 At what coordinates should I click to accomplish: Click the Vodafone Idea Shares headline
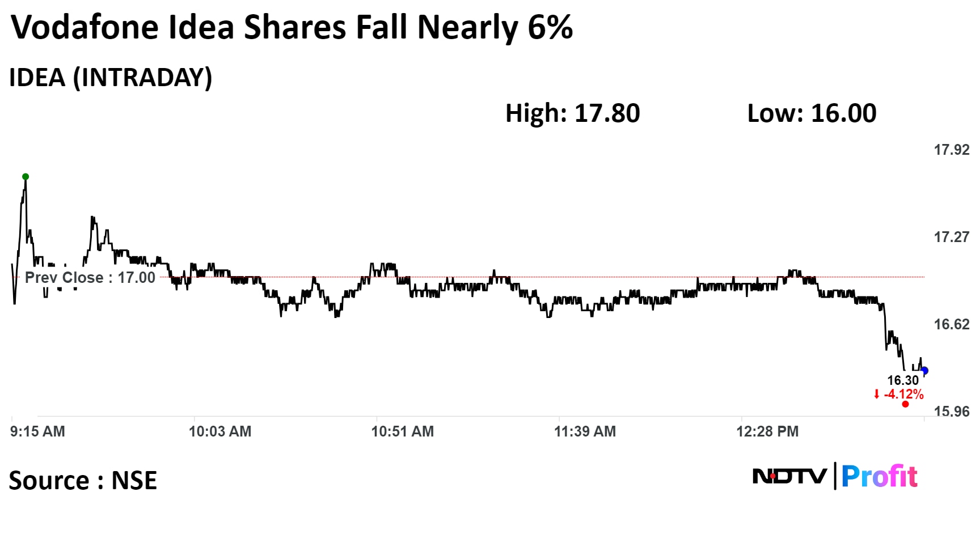pos(292,27)
